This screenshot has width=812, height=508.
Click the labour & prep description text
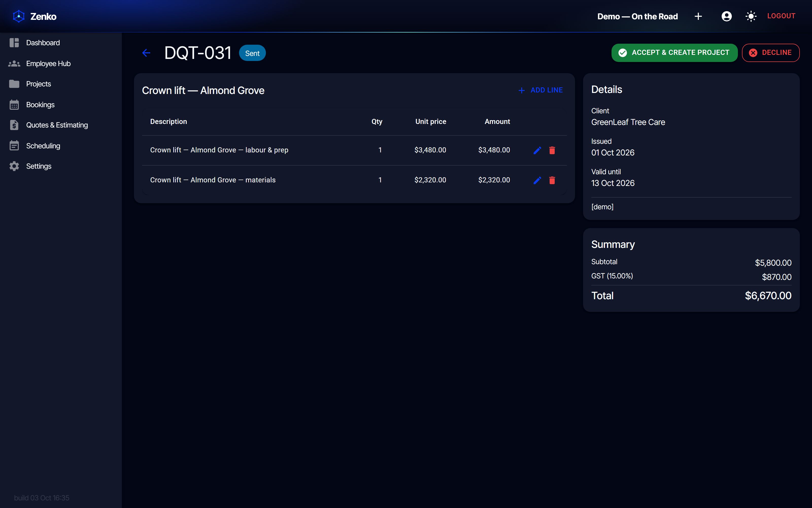(x=219, y=150)
